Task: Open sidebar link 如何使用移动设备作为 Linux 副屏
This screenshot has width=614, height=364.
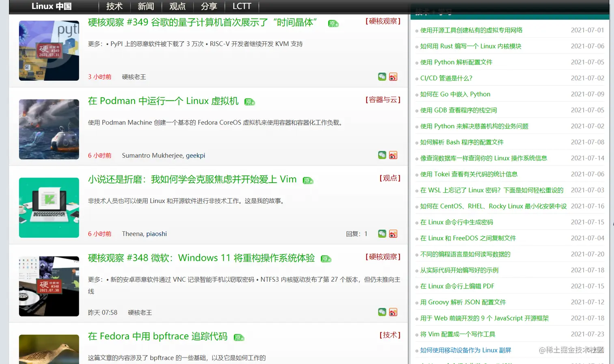Action: pos(466,350)
